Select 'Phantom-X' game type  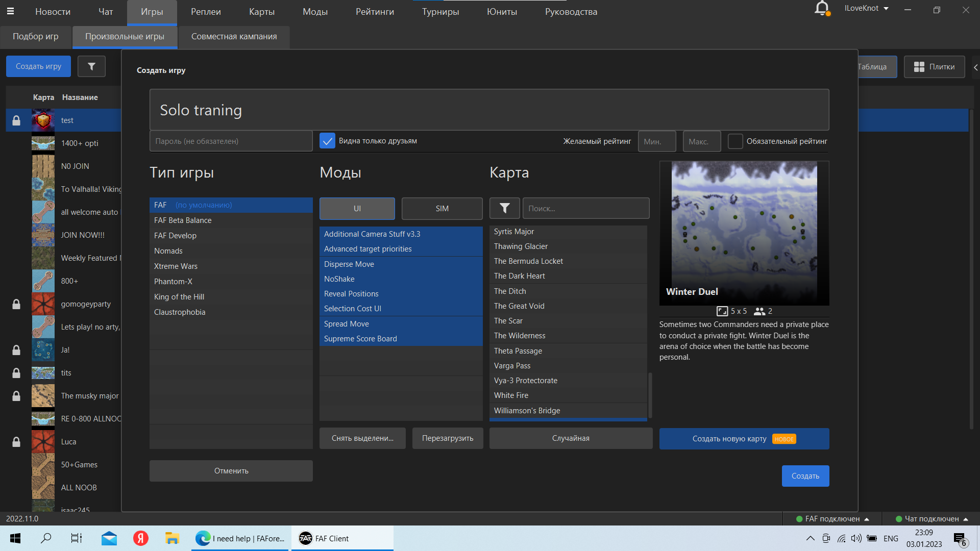tap(231, 282)
